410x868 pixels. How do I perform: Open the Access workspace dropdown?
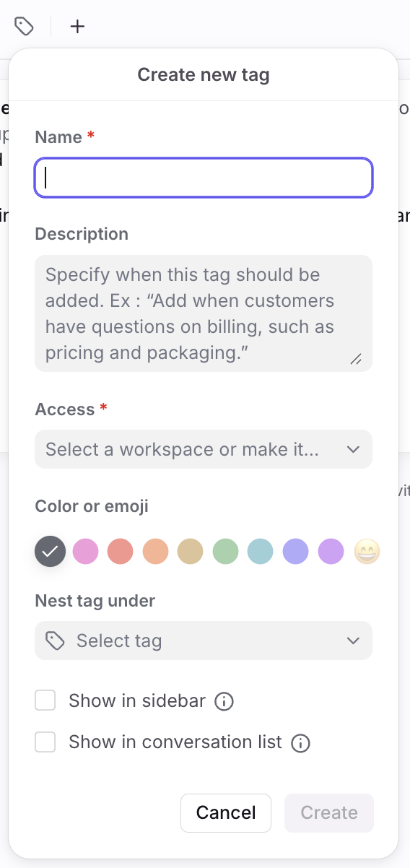(204, 449)
